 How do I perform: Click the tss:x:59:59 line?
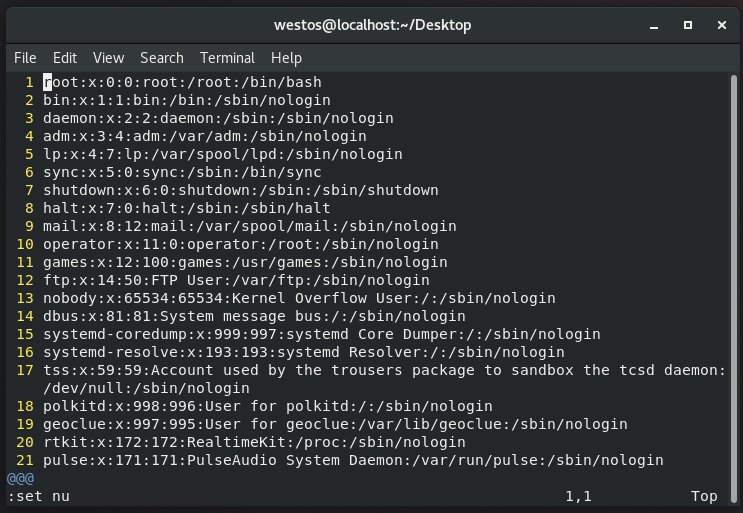[x=384, y=370]
